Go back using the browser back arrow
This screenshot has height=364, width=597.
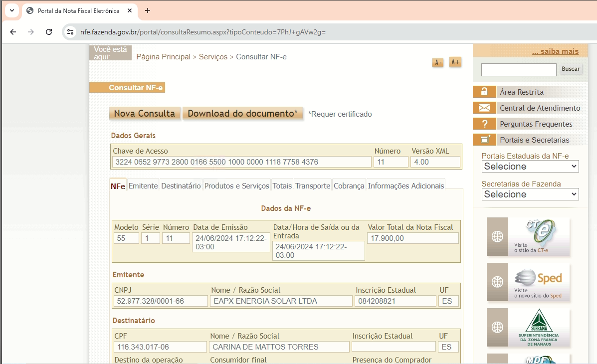click(x=13, y=32)
